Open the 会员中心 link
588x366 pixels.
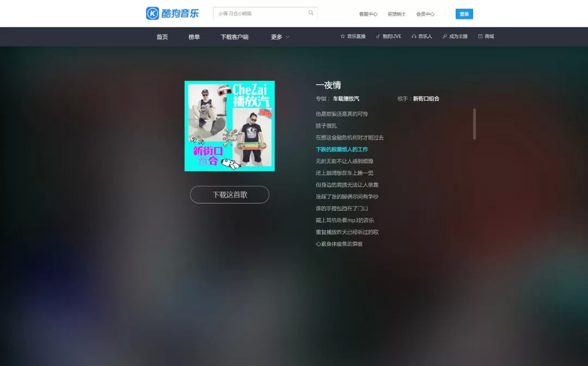click(425, 14)
